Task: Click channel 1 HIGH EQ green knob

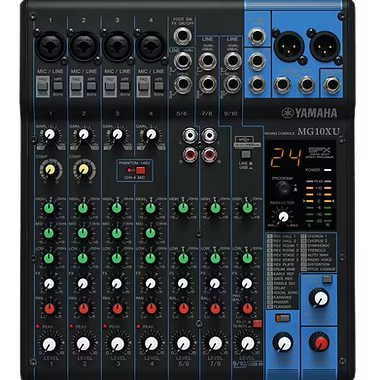Action: coord(49,208)
